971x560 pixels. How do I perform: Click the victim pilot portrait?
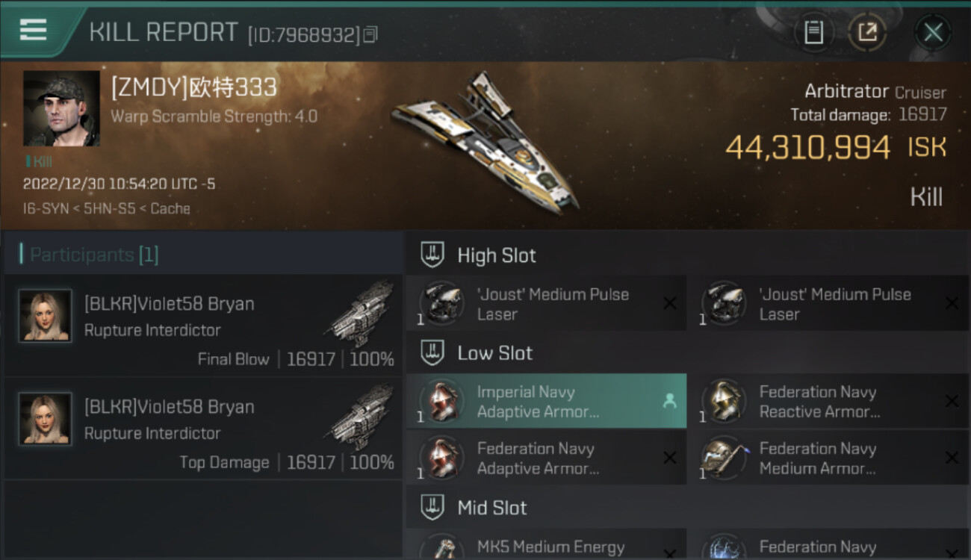click(x=61, y=108)
